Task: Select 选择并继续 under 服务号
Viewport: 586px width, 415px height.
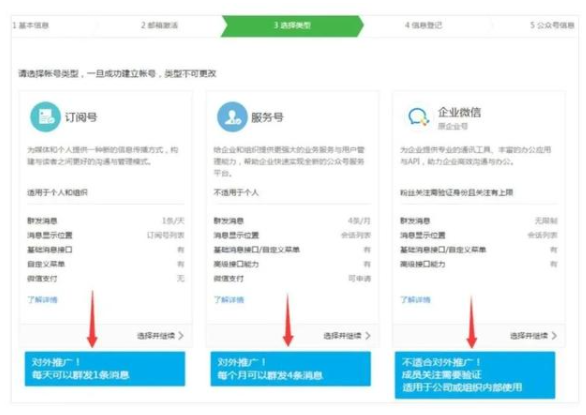Action: pyautogui.click(x=342, y=336)
